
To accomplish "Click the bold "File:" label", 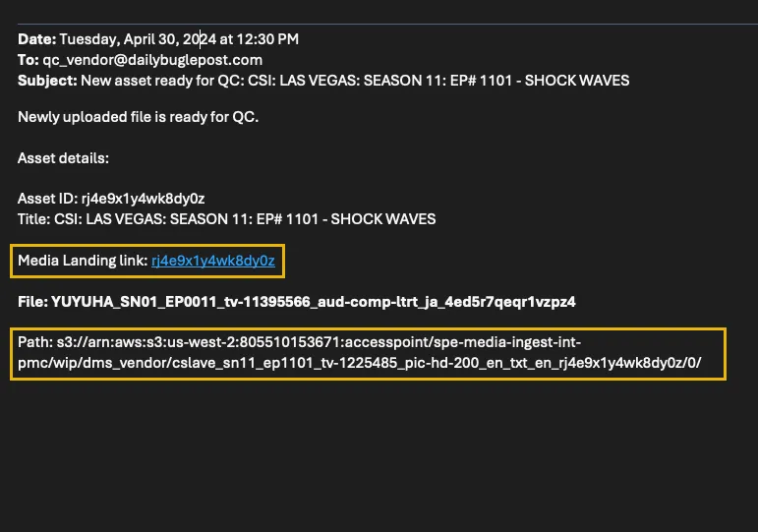I will tap(32, 302).
